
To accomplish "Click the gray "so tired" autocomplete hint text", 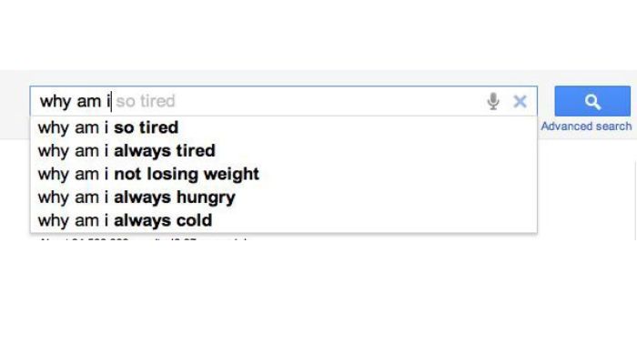I will click(x=146, y=101).
